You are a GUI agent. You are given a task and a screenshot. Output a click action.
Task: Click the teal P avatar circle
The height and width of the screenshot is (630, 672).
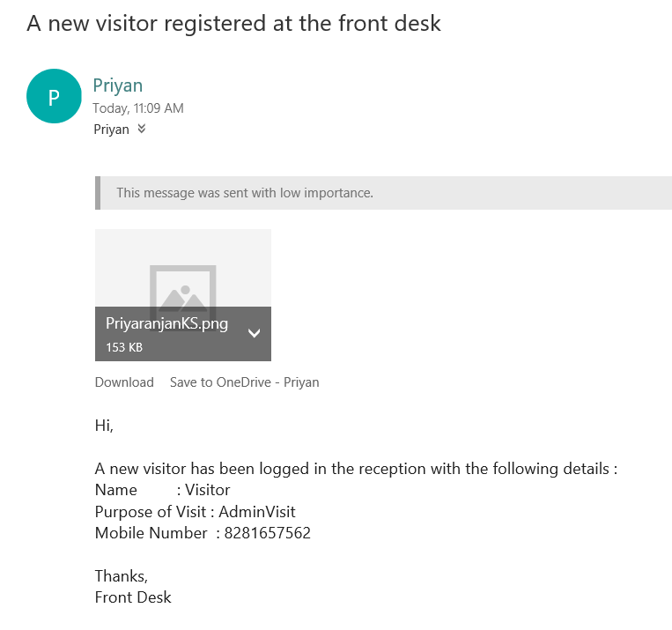click(x=54, y=96)
